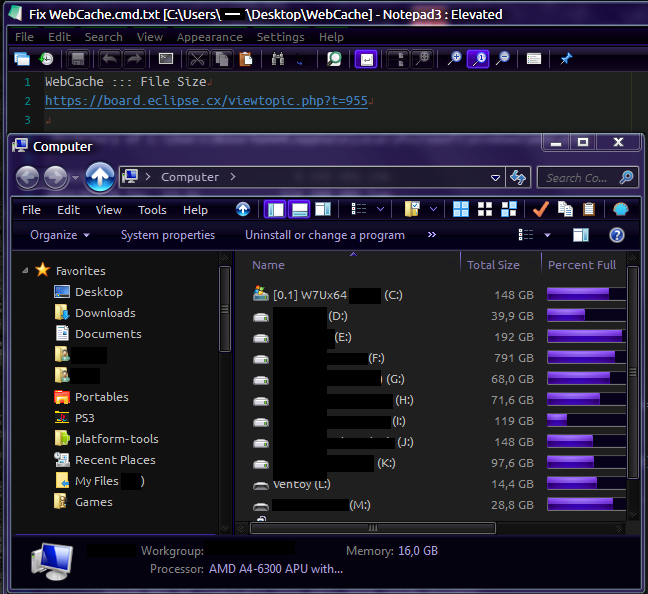648x594 pixels.
Task: Click the Percent Full bar for (I:)
Action: pyautogui.click(x=586, y=420)
